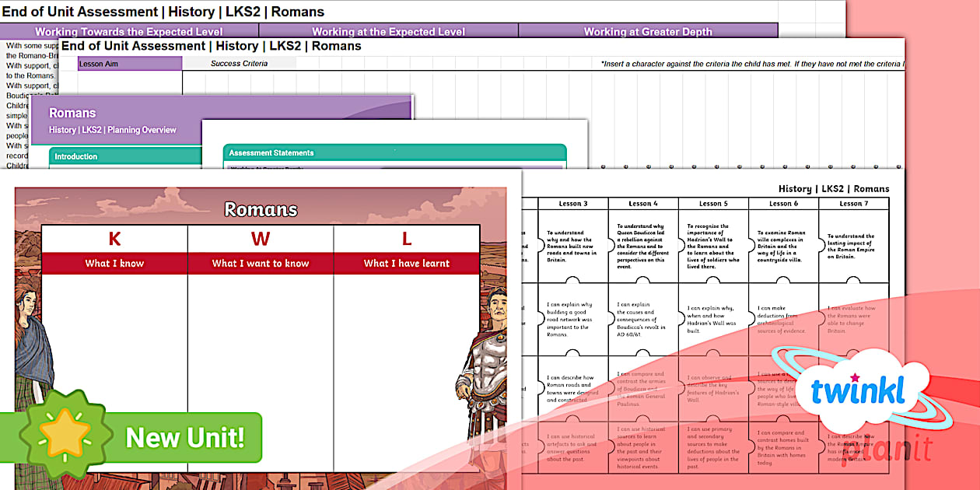
Task: Toggle the 'Working at the Expected Level' column
Action: click(388, 31)
